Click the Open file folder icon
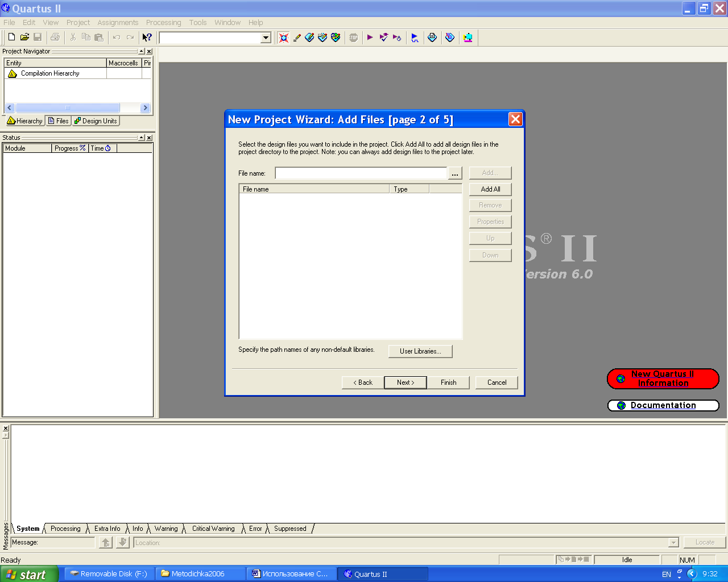 coord(24,38)
